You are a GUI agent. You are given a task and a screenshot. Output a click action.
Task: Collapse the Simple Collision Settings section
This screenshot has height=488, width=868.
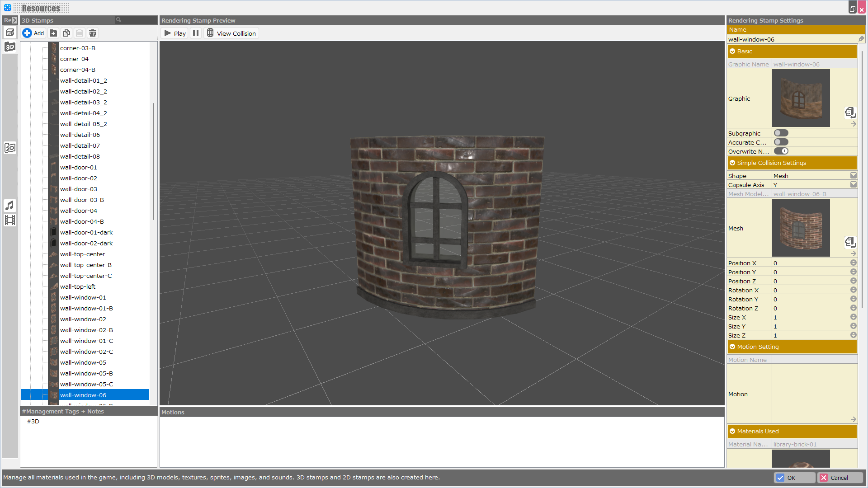(732, 163)
